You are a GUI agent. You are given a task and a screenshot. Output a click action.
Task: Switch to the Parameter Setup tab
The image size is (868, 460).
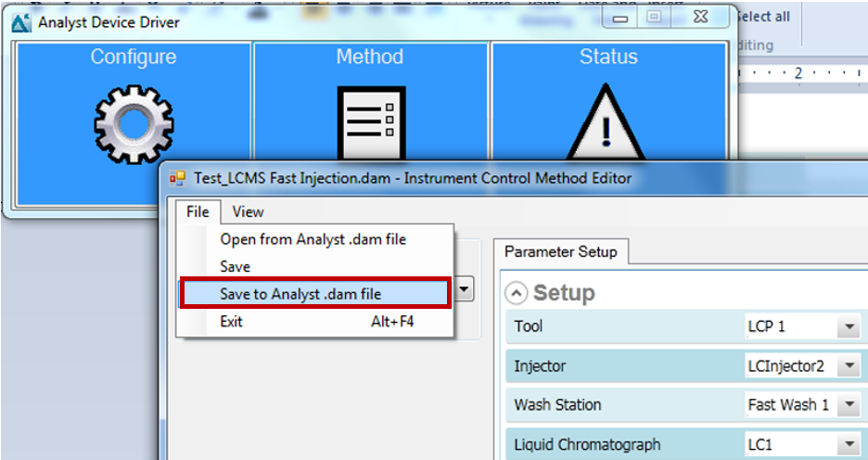[561, 251]
